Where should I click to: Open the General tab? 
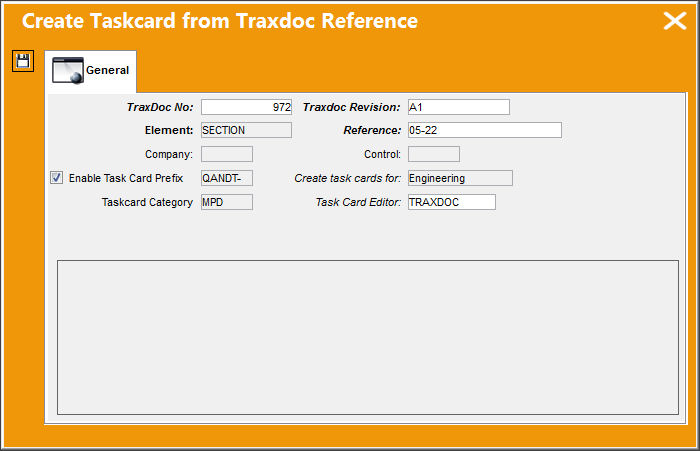(91, 71)
